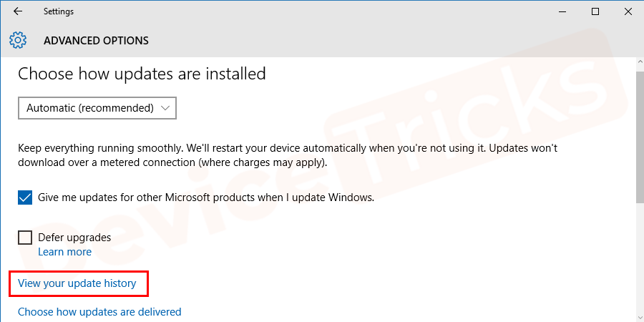Maximize the Settings window

[x=595, y=11]
